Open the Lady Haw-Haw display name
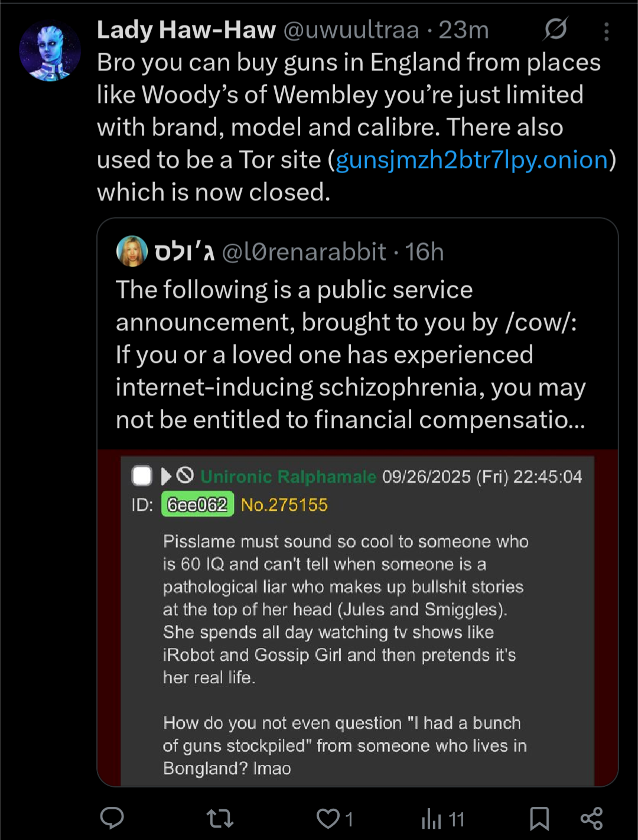The height and width of the screenshot is (840, 638). click(x=186, y=30)
